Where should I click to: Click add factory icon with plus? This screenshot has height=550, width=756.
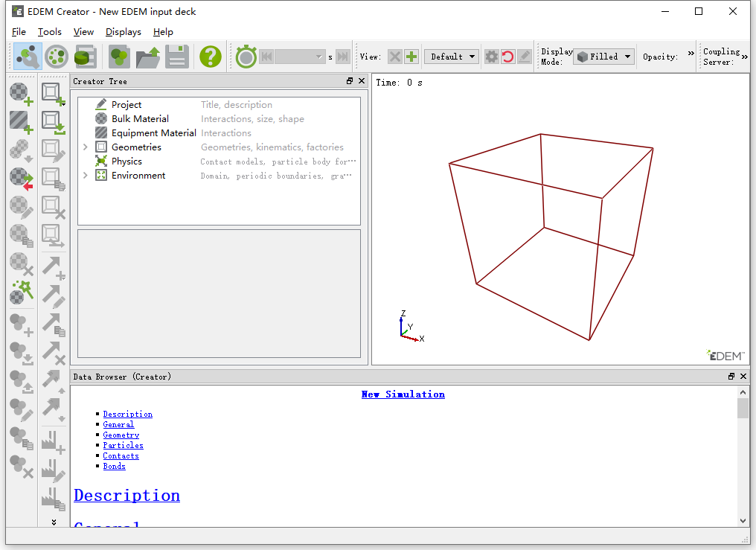pyautogui.click(x=53, y=443)
